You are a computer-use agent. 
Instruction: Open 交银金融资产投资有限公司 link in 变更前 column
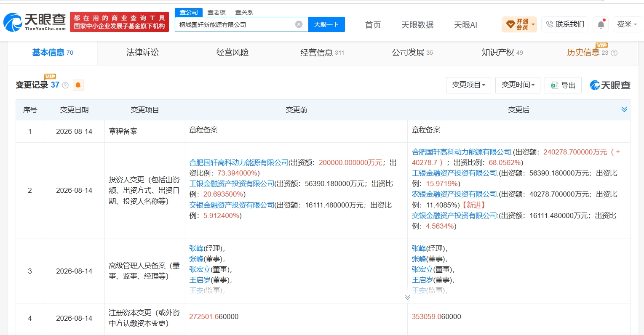[232, 205]
